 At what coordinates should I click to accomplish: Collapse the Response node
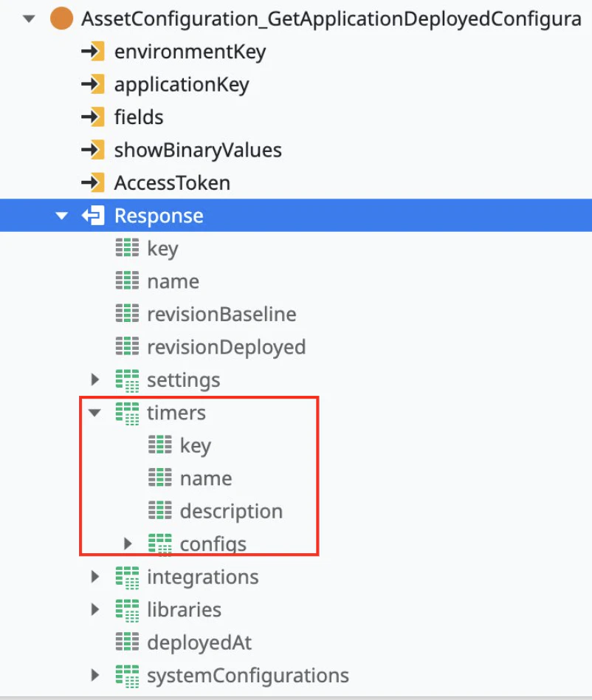tap(61, 216)
